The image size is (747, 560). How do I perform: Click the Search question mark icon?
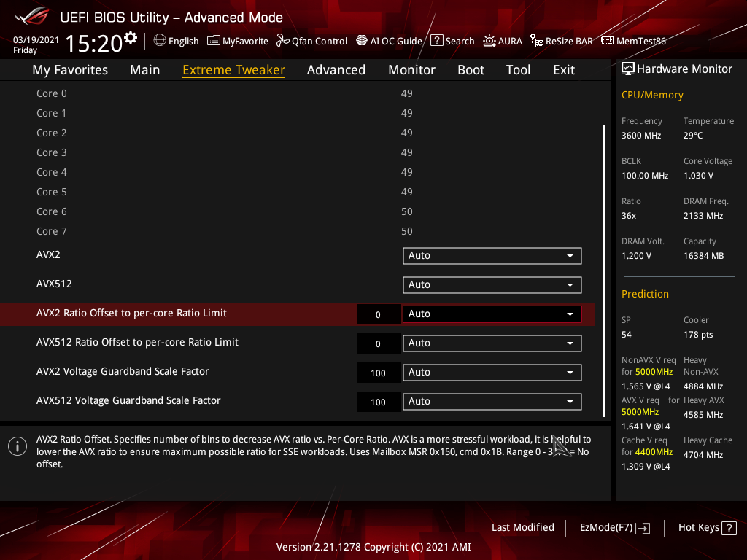coord(436,41)
